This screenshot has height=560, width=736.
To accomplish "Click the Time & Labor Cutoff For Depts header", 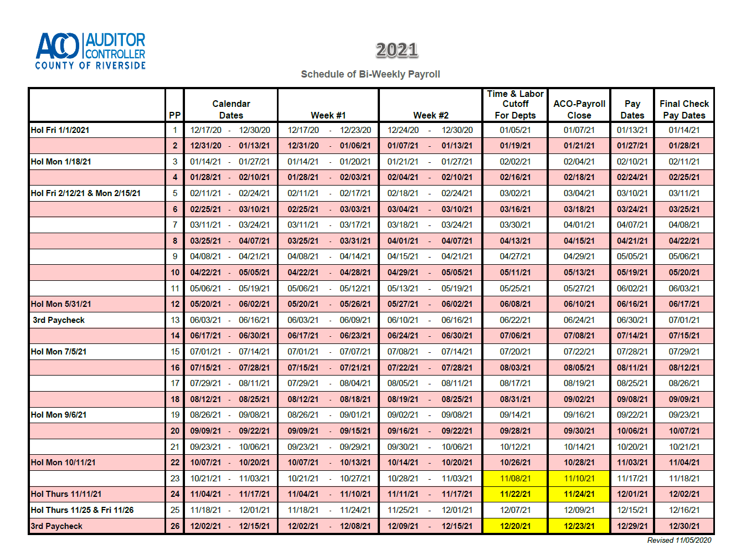I will coord(515,105).
